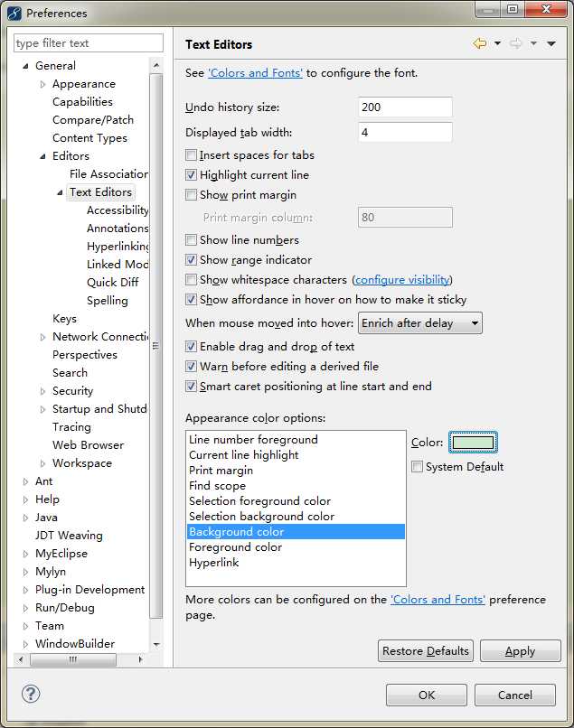Select Find scope color option
The height and width of the screenshot is (728, 574).
click(296, 485)
